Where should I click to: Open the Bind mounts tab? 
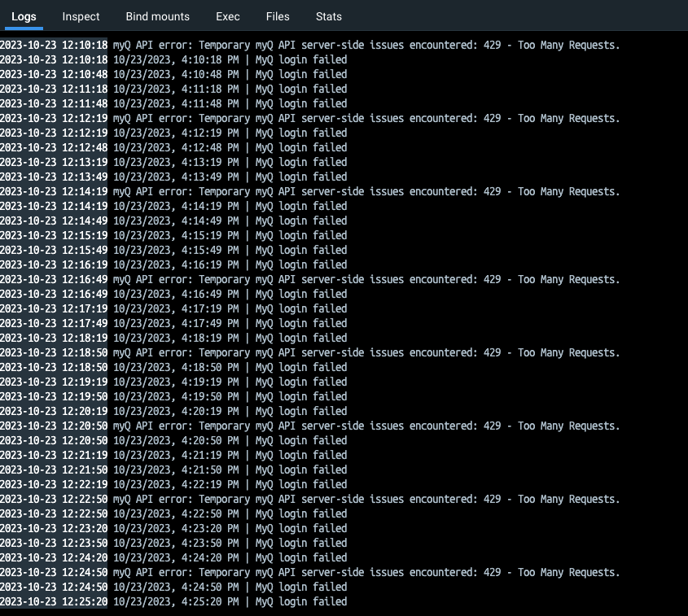(157, 16)
